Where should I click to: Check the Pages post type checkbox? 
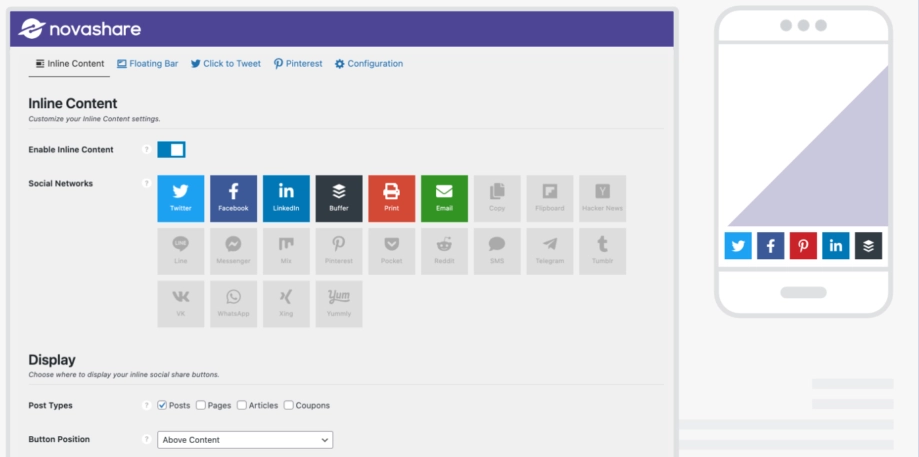click(201, 405)
